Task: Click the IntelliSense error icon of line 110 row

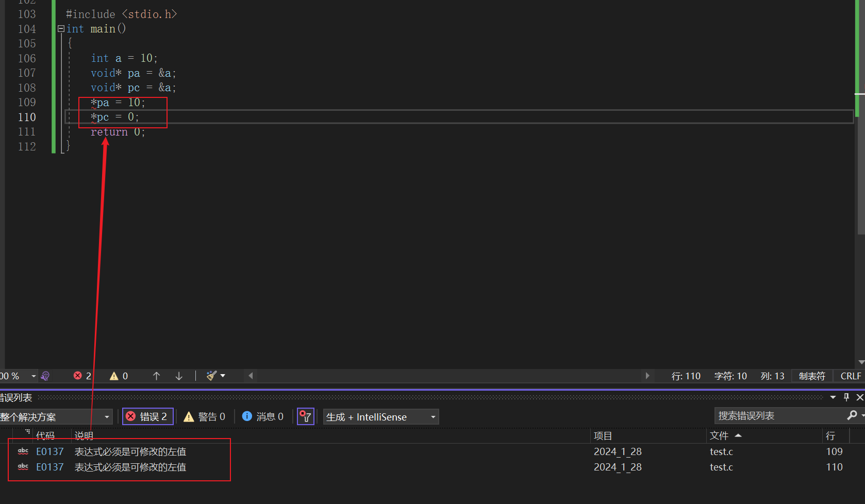Action: (x=23, y=466)
